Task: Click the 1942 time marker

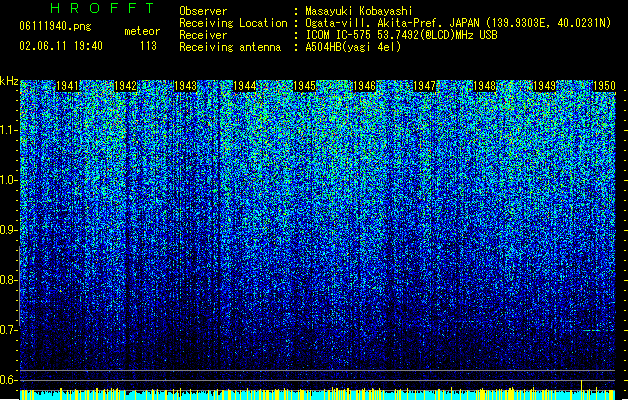Action: [x=126, y=86]
